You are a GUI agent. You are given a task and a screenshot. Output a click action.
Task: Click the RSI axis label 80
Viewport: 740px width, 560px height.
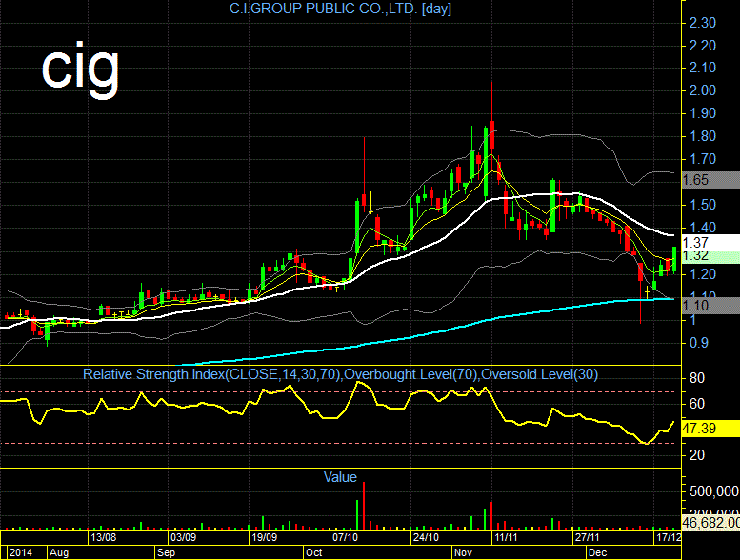pyautogui.click(x=696, y=378)
